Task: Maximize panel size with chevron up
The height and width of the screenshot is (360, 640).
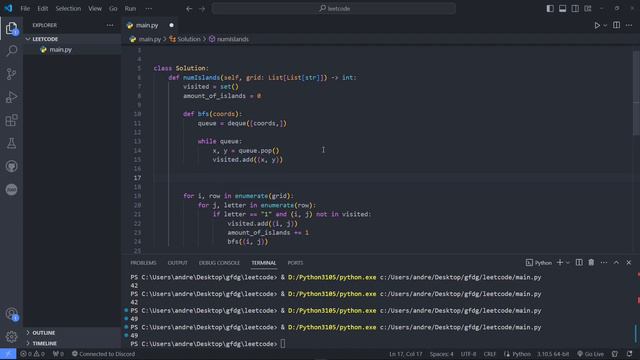Action: click(616, 262)
